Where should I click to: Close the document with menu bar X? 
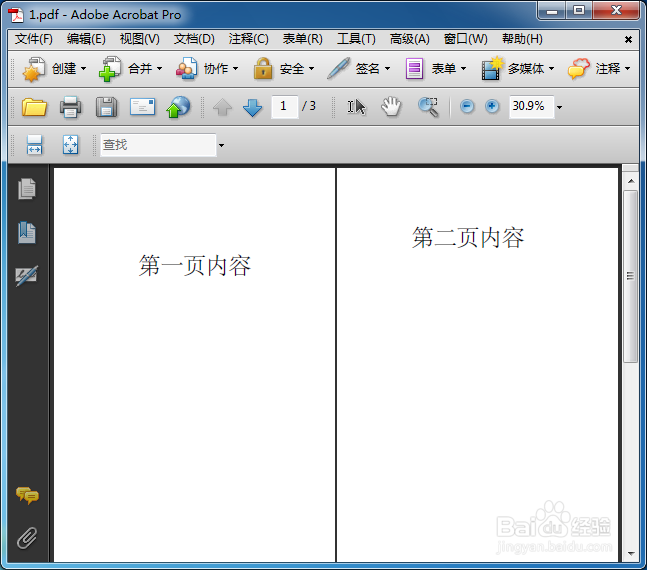tap(628, 40)
